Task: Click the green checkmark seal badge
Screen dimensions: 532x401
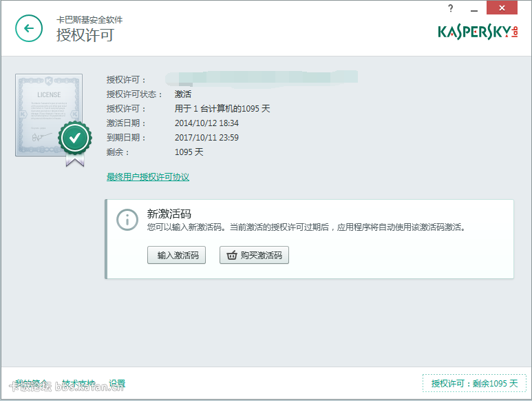Action: pos(74,138)
